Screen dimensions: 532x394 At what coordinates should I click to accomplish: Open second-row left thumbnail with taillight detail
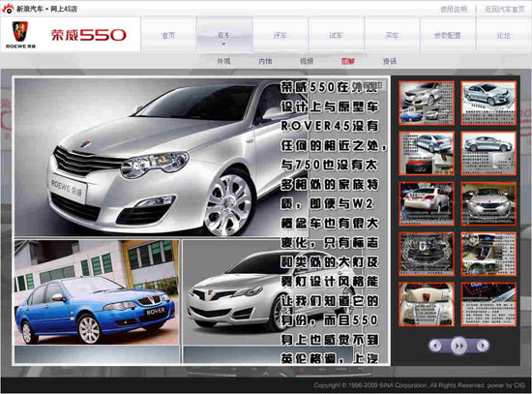coord(427,154)
